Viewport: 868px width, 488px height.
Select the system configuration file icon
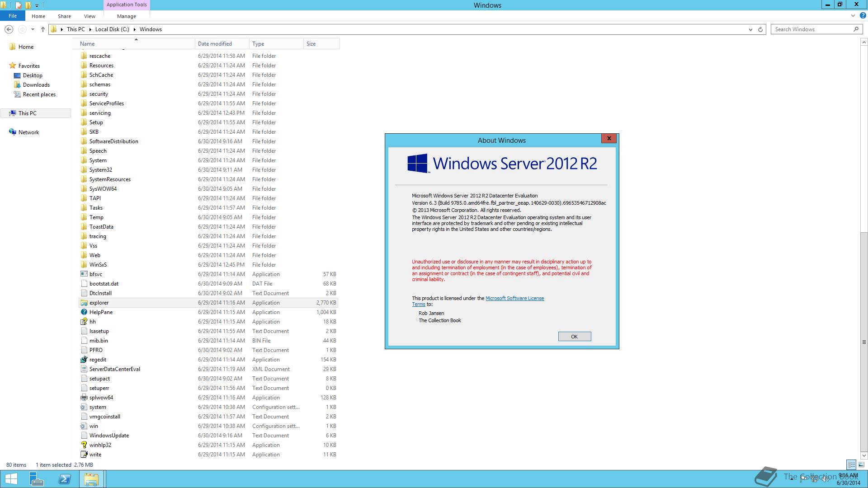pyautogui.click(x=84, y=407)
